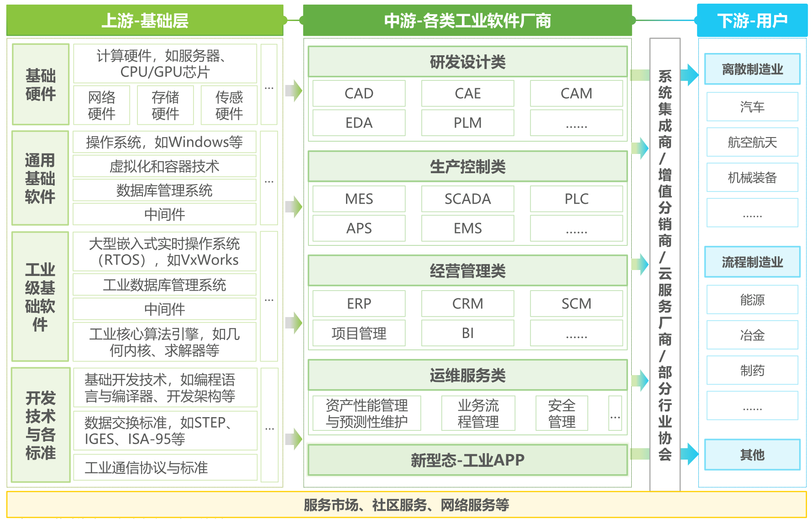Click the PLM box in research design category
The width and height of the screenshot is (812, 519).
pyautogui.click(x=467, y=122)
